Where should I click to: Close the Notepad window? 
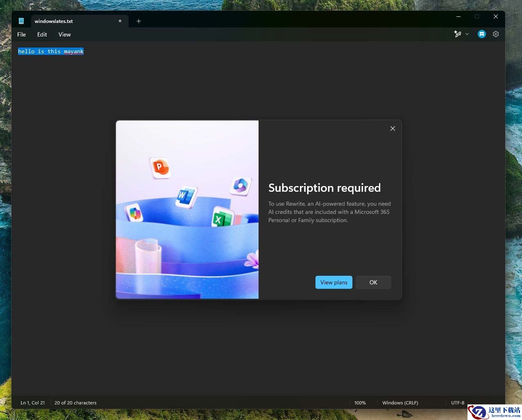[x=496, y=16]
